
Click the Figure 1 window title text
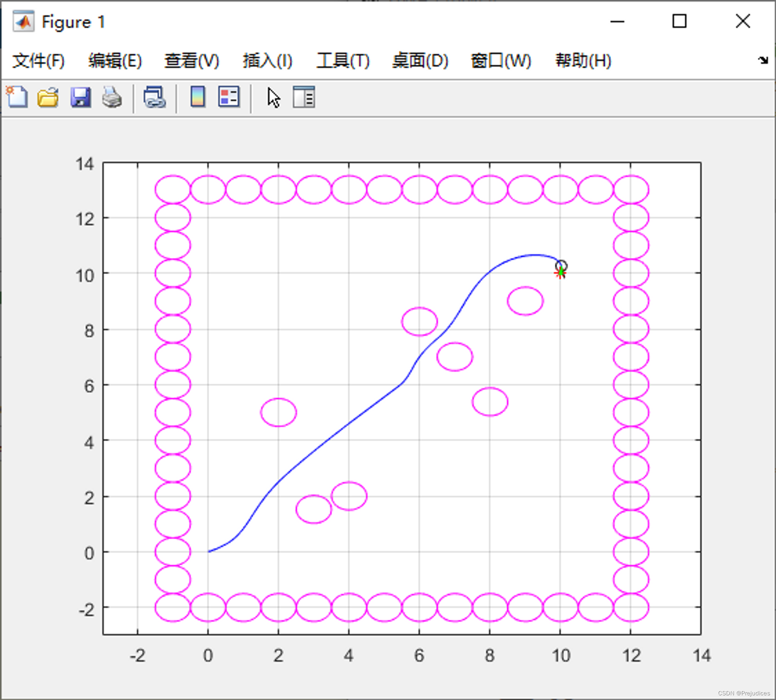click(x=73, y=22)
